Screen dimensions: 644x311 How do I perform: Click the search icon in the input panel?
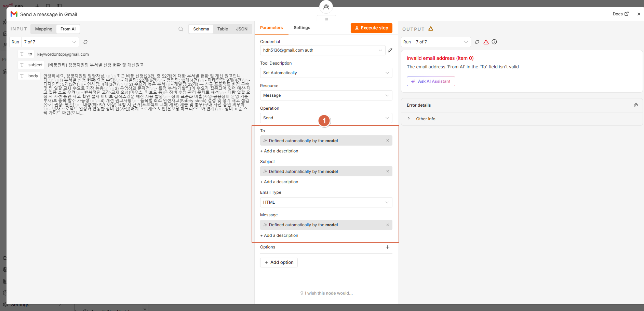point(181,29)
